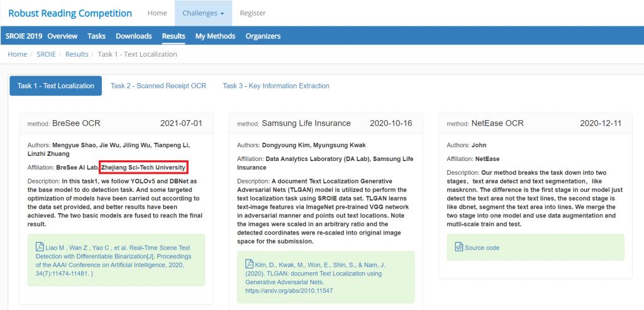Switch to Task 2 - Scanned Receipt OCR tab
Image resolution: width=644 pixels, height=310 pixels.
pos(158,86)
